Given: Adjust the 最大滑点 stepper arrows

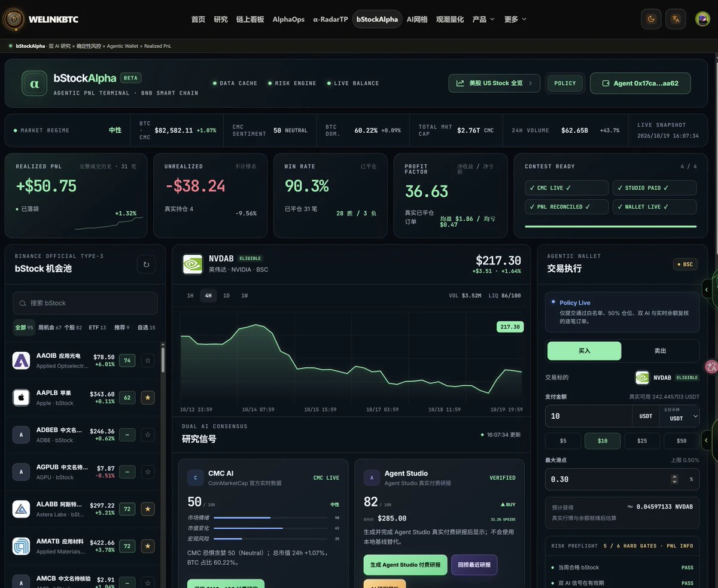Looking at the screenshot, I should pyautogui.click(x=675, y=479).
